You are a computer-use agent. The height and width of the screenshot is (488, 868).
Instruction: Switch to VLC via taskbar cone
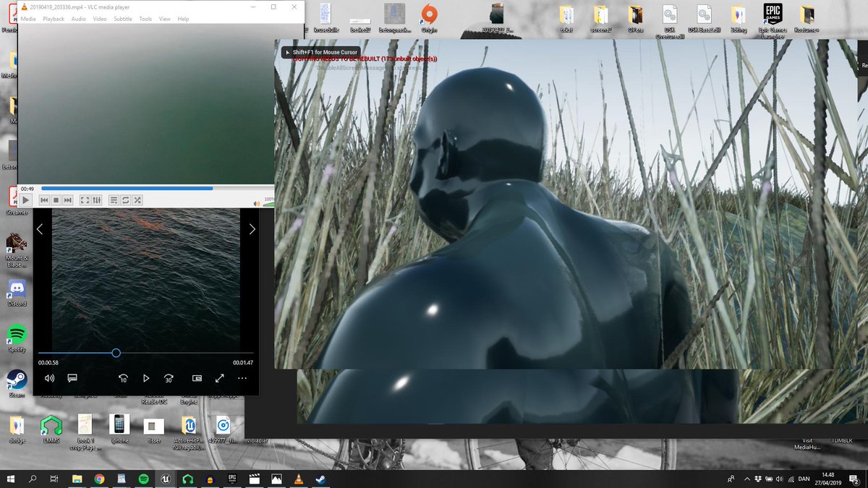coord(298,478)
